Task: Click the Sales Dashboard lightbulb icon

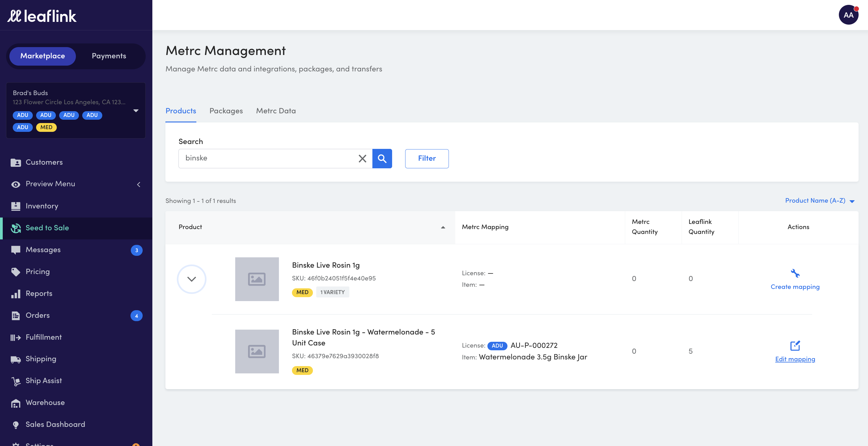Action: (15, 425)
